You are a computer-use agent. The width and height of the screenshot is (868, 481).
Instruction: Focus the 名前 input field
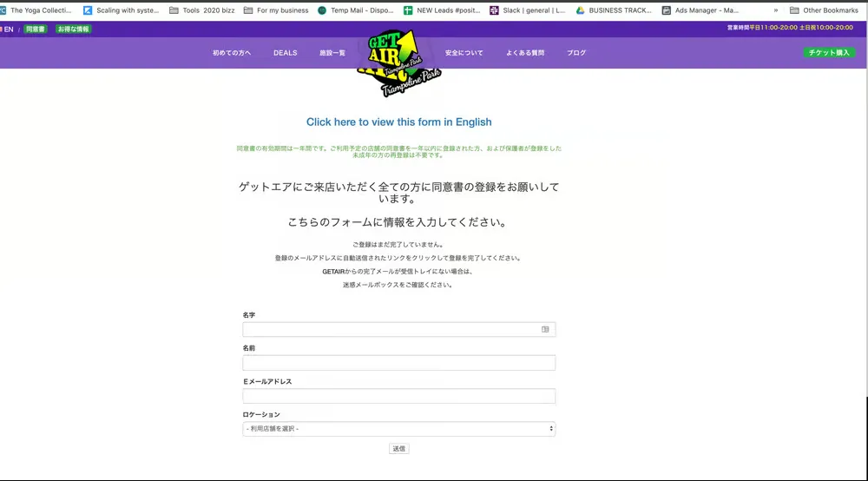click(x=398, y=363)
